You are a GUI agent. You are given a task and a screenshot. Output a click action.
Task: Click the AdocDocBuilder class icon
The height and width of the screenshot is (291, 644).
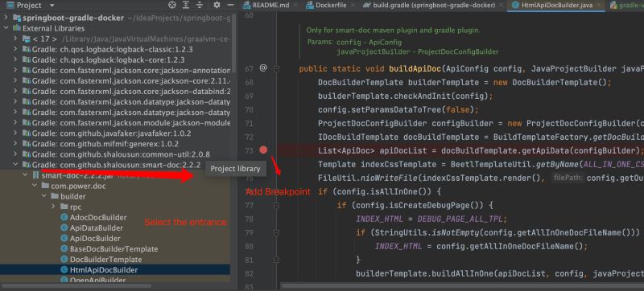click(x=64, y=217)
